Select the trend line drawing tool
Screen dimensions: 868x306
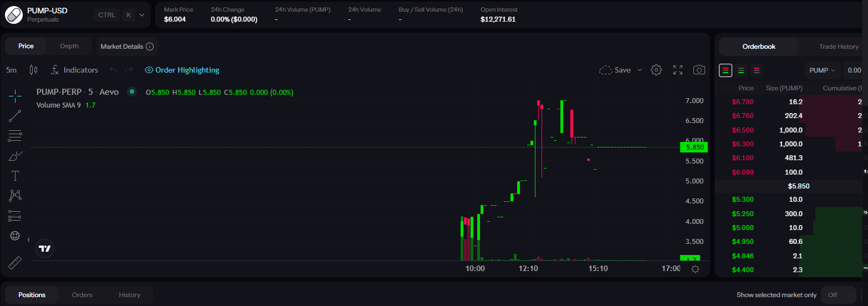click(16, 116)
